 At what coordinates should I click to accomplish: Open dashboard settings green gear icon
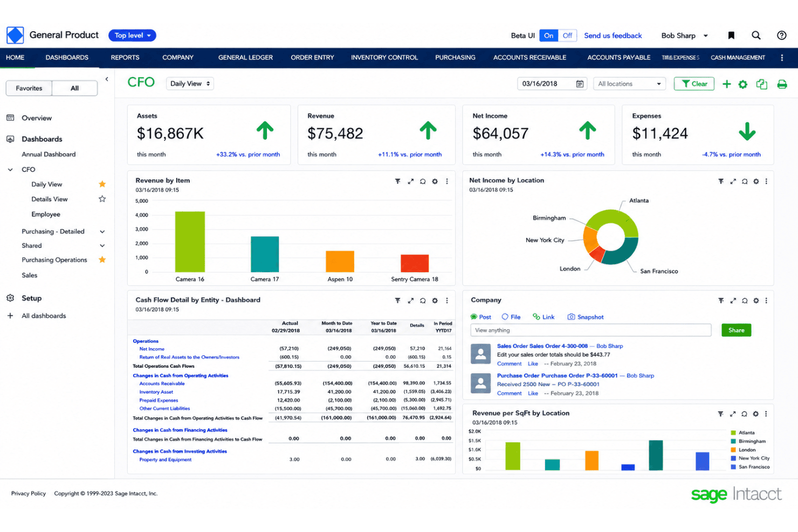[743, 84]
